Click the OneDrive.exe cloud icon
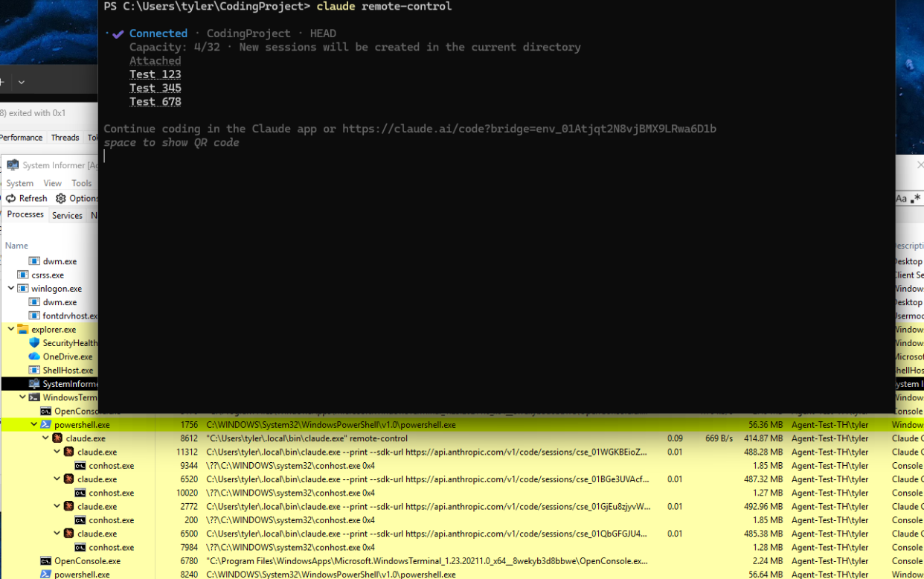 [x=34, y=356]
